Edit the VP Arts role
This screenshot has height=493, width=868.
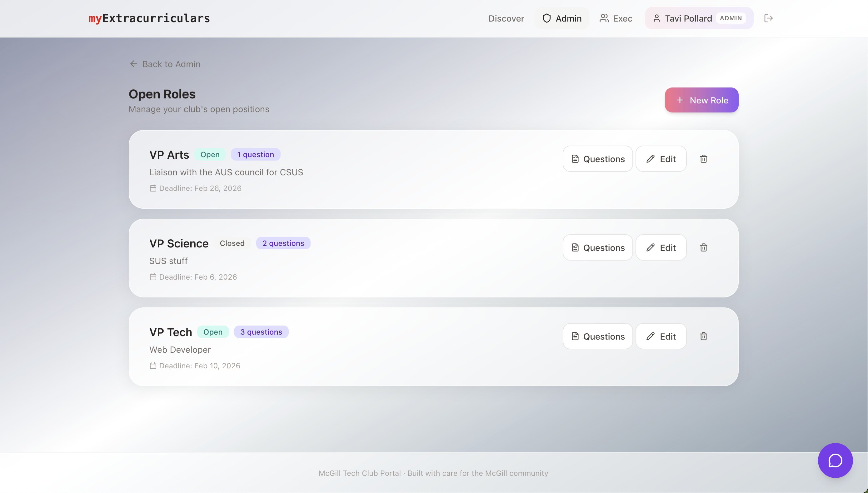(x=661, y=159)
